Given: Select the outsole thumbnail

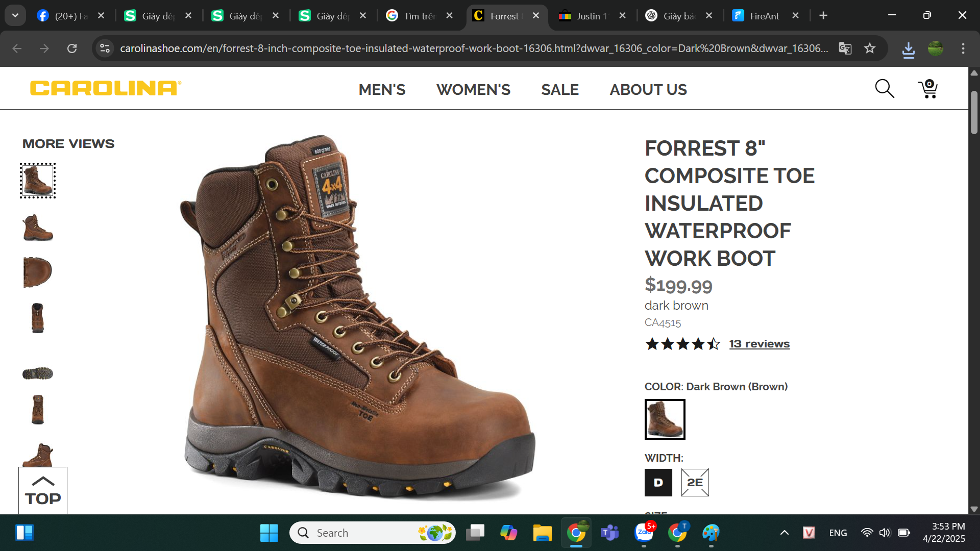Looking at the screenshot, I should click(38, 373).
